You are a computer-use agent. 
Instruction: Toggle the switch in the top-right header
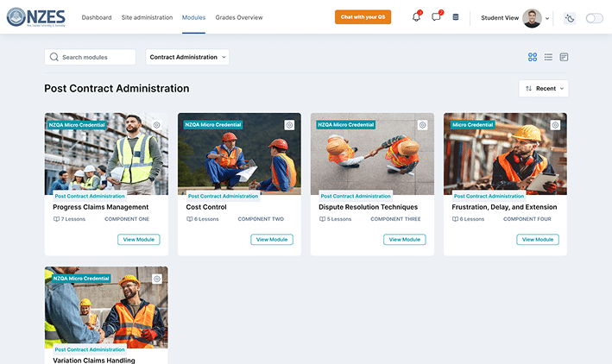coord(594,18)
